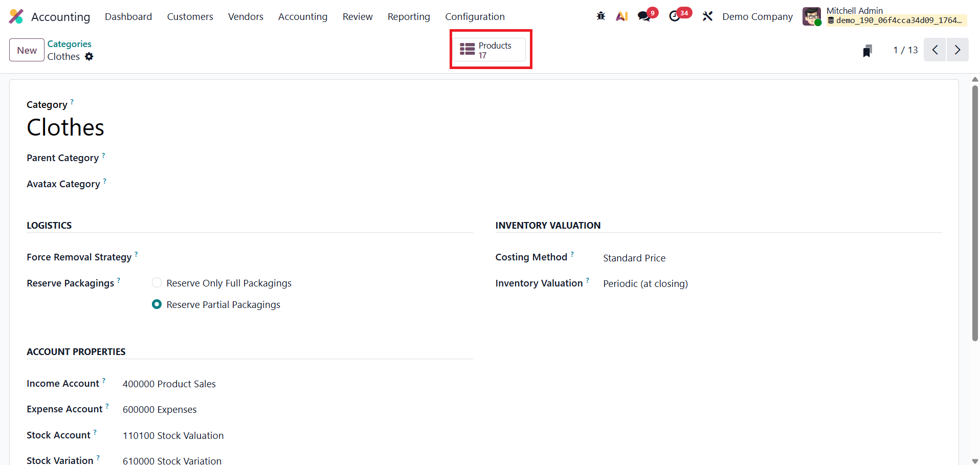Screen dimensions: 980x465
Task: Open the Products 17 smart button
Action: coord(489,50)
